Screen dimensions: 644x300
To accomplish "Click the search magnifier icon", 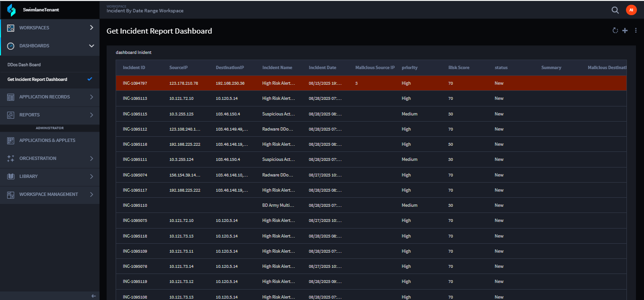I will (x=615, y=10).
